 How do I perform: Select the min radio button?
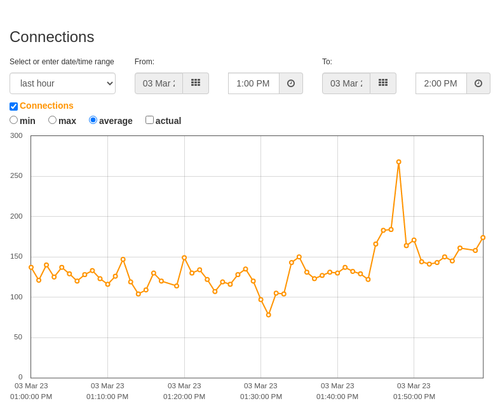[x=13, y=120]
